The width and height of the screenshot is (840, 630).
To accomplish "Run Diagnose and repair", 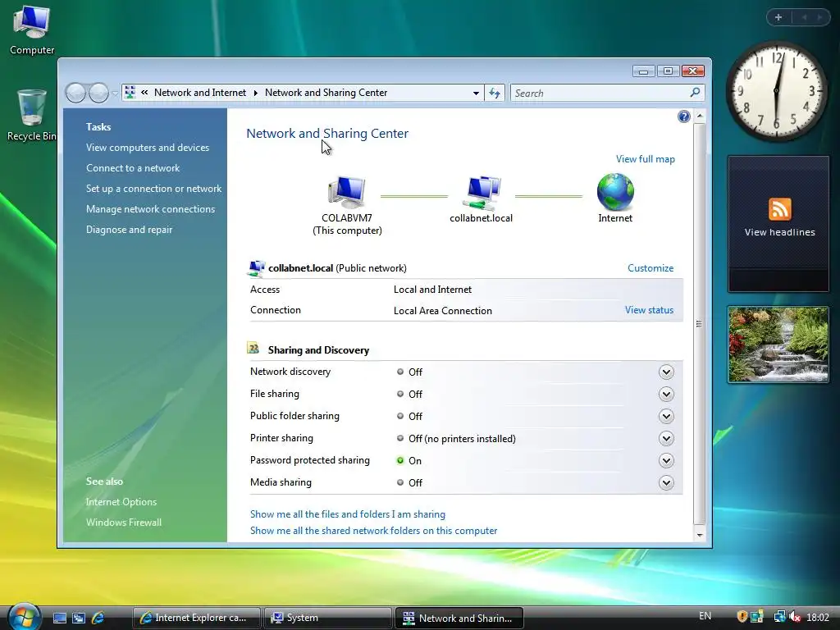I will pos(129,230).
